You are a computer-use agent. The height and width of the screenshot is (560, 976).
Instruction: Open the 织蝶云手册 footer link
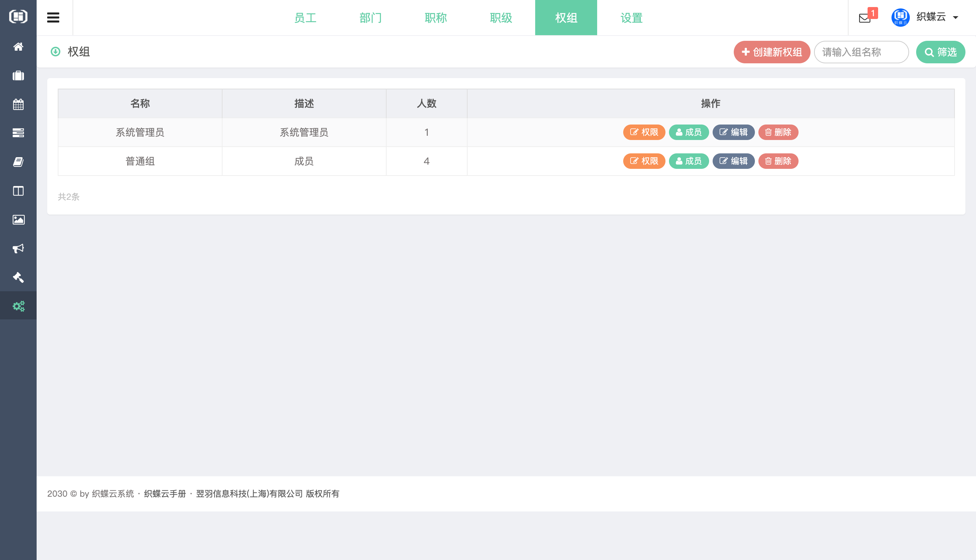pyautogui.click(x=165, y=494)
